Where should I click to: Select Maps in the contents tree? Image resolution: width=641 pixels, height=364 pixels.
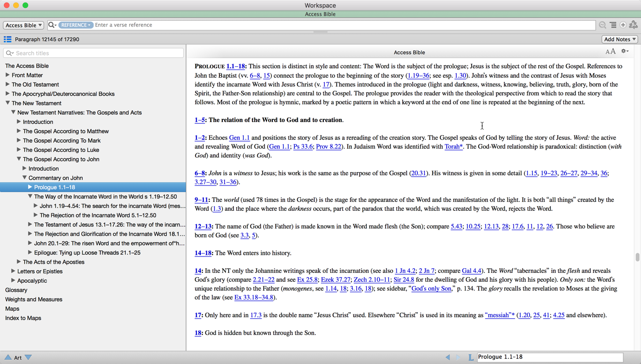coord(12,309)
